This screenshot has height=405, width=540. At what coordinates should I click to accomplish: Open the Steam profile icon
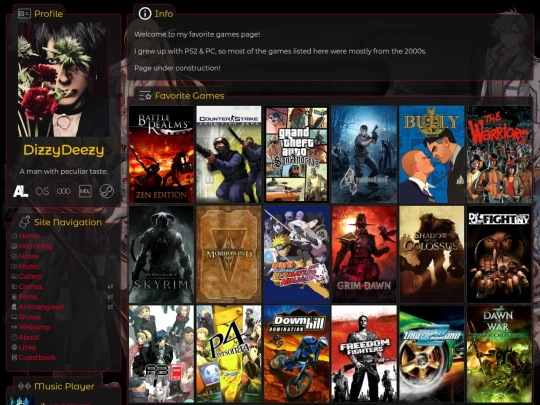(x=107, y=191)
